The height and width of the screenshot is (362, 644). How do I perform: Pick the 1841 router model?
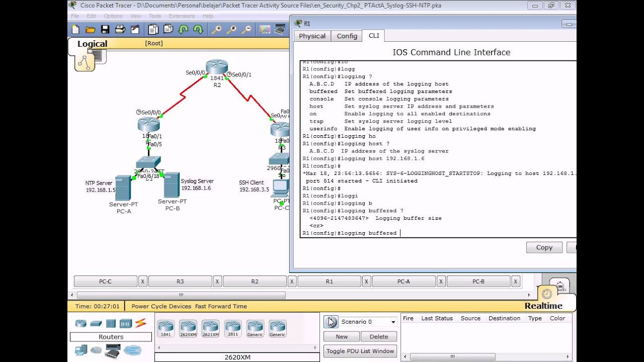click(166, 329)
